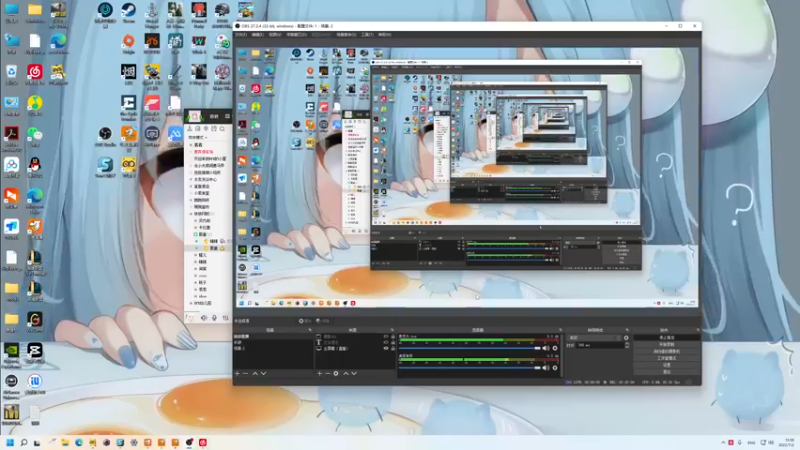
Task: Open the Help menu in OBS
Action: tap(384, 35)
